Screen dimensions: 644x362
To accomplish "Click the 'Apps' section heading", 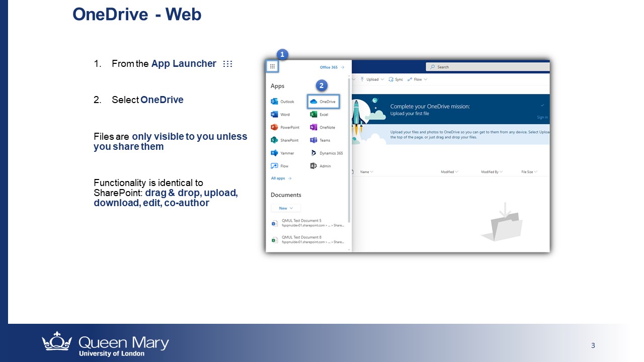I will tap(278, 86).
